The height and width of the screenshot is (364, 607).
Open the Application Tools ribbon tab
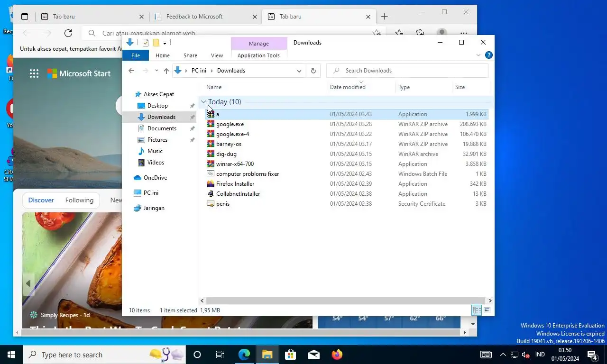pyautogui.click(x=258, y=55)
